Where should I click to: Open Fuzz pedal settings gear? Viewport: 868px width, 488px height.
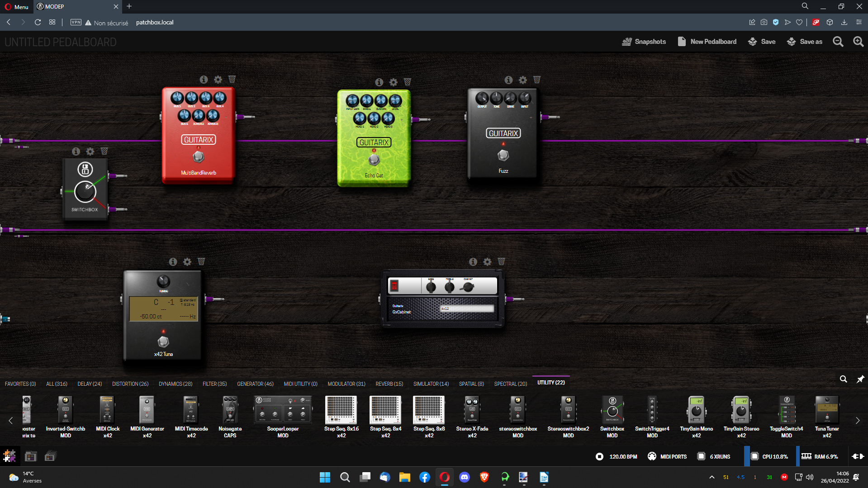523,80
